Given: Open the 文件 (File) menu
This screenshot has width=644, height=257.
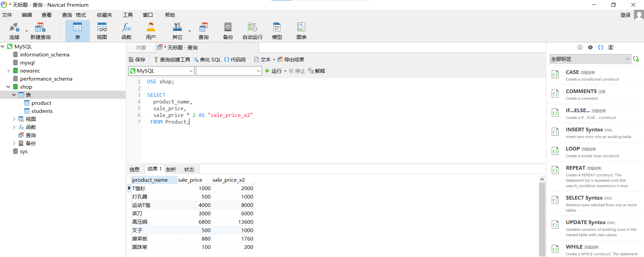Looking at the screenshot, I should pyautogui.click(x=7, y=15).
